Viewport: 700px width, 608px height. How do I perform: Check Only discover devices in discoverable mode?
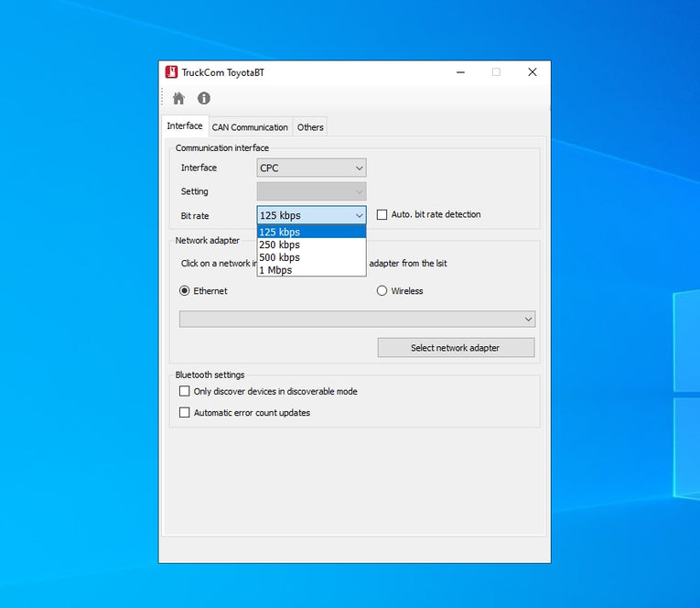pos(185,392)
